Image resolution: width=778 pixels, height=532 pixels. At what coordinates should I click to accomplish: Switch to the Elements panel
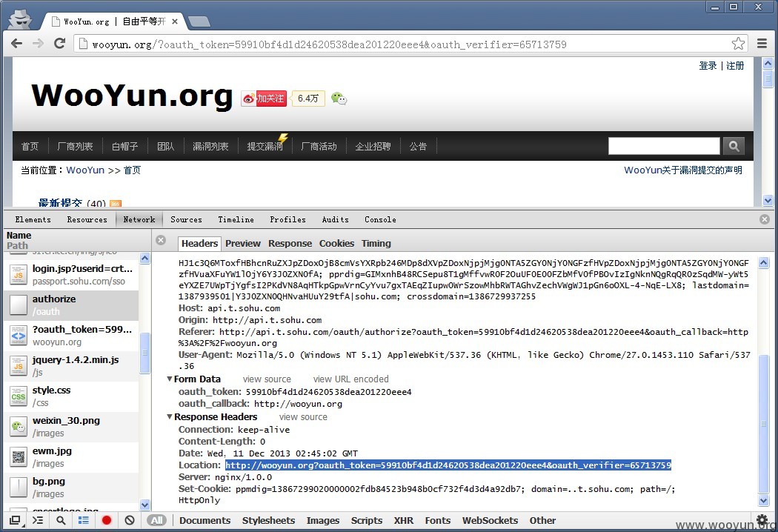(x=33, y=219)
